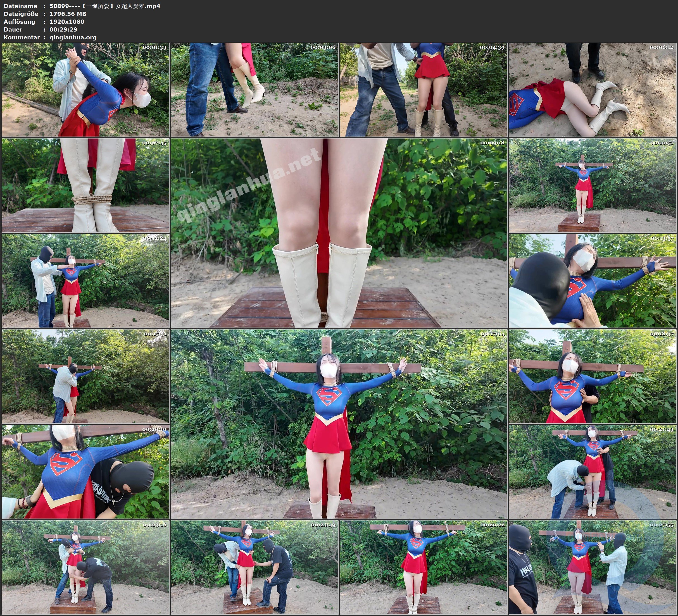The image size is (678, 616).
Task: Select the Dateigröße label
Action: point(21,14)
